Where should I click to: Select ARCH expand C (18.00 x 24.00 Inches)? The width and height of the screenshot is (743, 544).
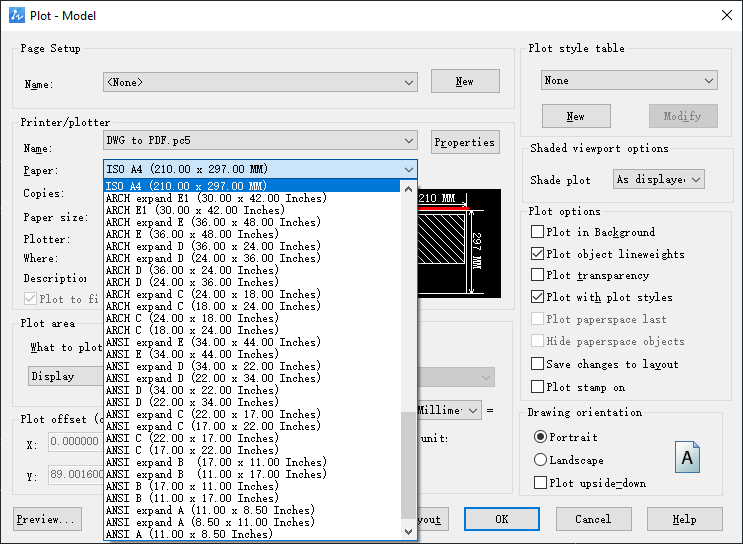(252, 306)
